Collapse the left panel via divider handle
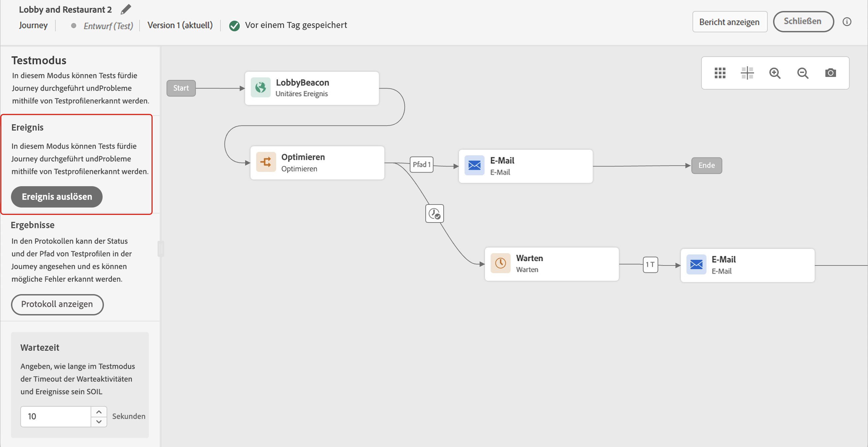The height and width of the screenshot is (447, 868). (x=161, y=249)
